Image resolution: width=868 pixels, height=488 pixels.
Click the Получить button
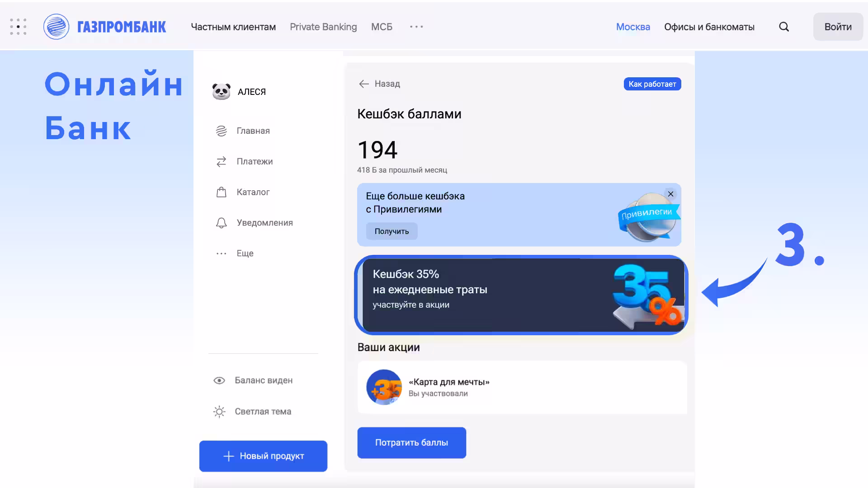pyautogui.click(x=392, y=231)
